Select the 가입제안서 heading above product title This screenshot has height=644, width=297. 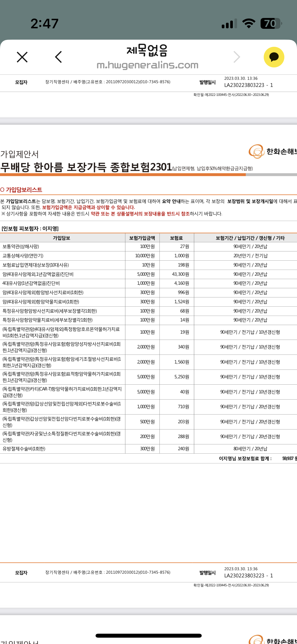(x=20, y=154)
